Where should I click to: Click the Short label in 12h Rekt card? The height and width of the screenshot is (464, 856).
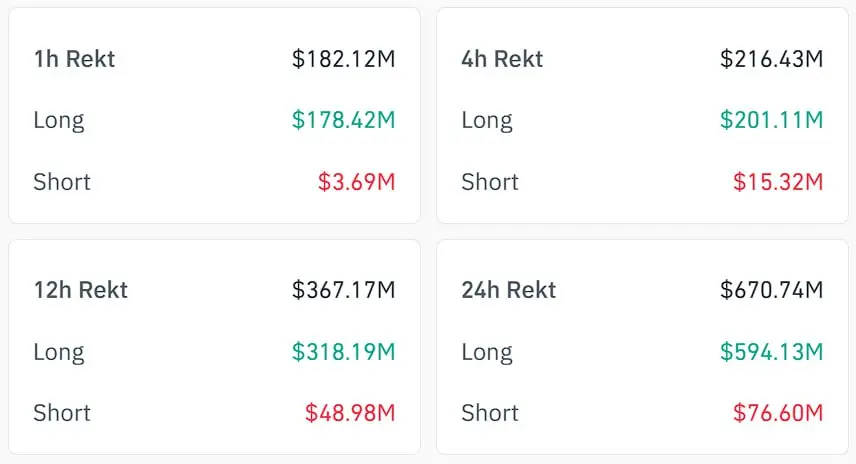[62, 413]
